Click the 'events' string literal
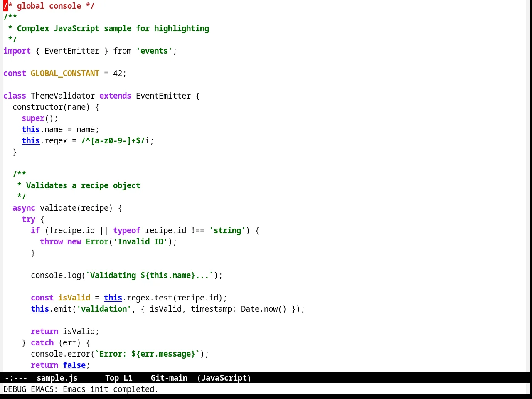Screen dimensions: 532x399 click(x=154, y=51)
